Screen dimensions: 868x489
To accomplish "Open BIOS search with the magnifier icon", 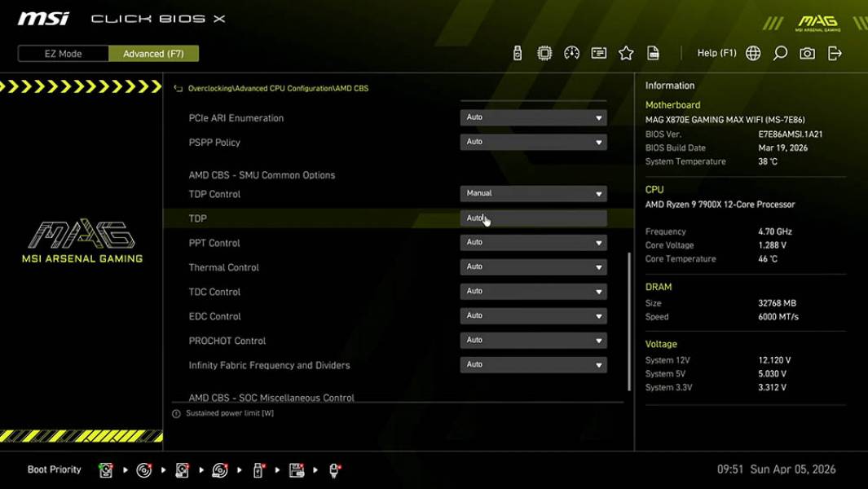I will tap(779, 52).
